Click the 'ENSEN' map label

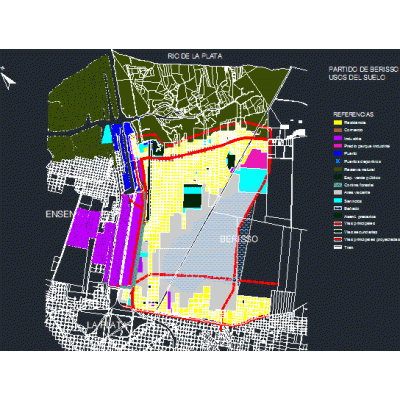click(59, 214)
